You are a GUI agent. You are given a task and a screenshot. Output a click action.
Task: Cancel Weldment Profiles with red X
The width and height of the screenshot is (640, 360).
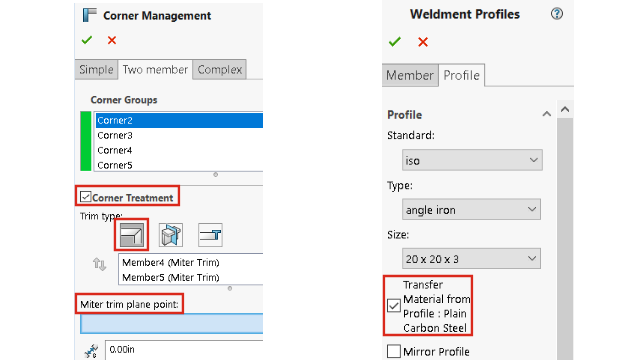pos(423,42)
